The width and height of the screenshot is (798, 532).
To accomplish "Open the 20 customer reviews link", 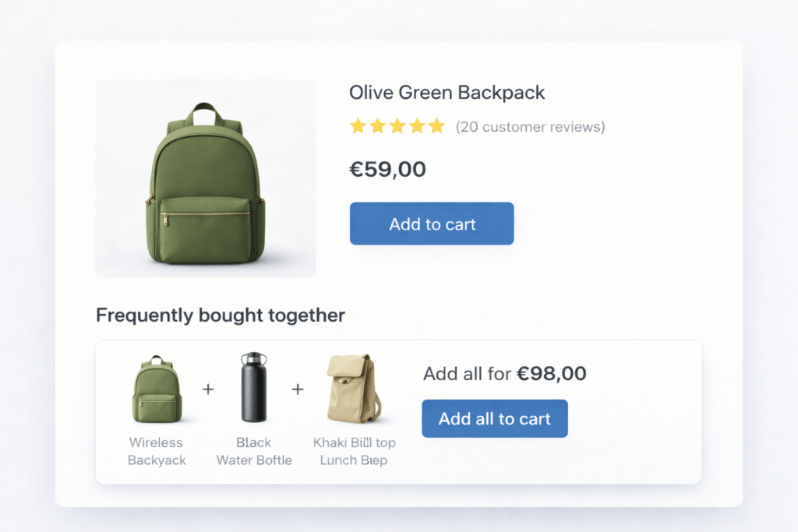I will pos(531,126).
